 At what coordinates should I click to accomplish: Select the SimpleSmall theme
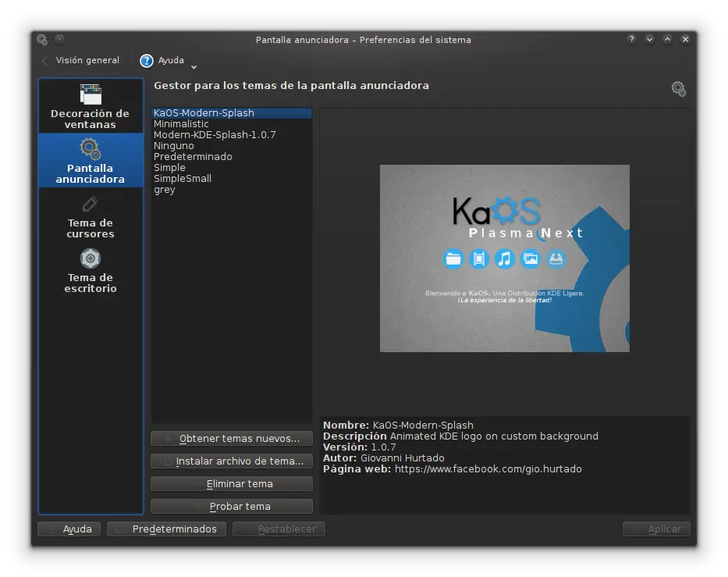coord(231,178)
